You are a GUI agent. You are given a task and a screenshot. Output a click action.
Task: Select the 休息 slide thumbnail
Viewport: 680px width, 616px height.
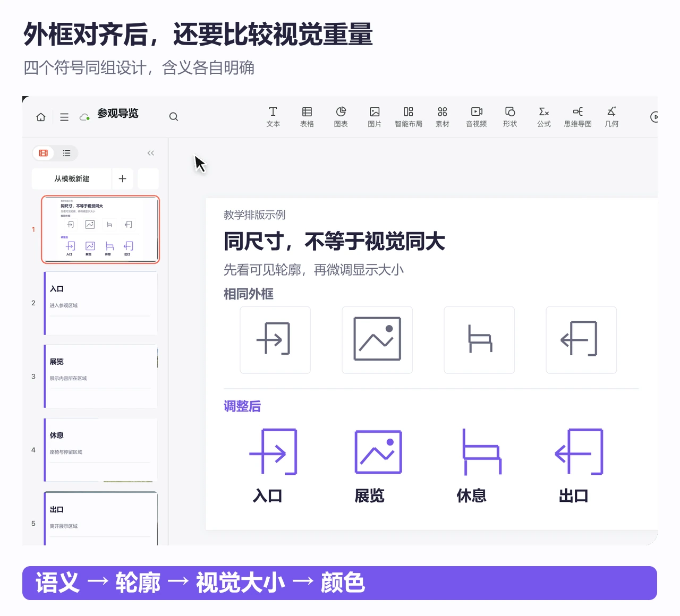tap(100, 450)
